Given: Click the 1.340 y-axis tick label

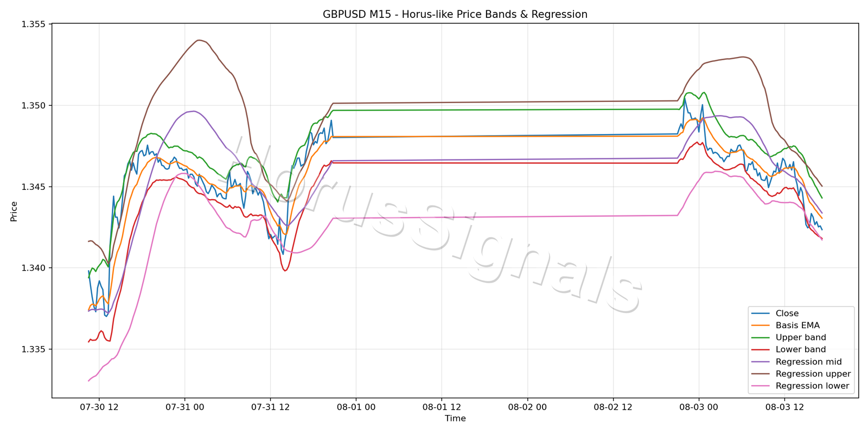Looking at the screenshot, I should (x=33, y=268).
